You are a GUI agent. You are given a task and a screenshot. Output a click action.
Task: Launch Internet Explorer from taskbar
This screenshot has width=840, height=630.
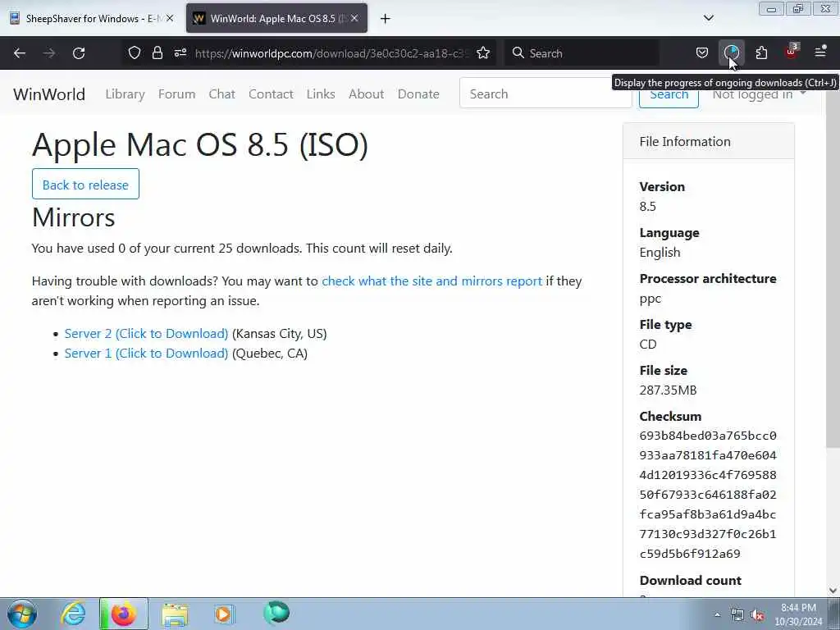[x=73, y=614]
